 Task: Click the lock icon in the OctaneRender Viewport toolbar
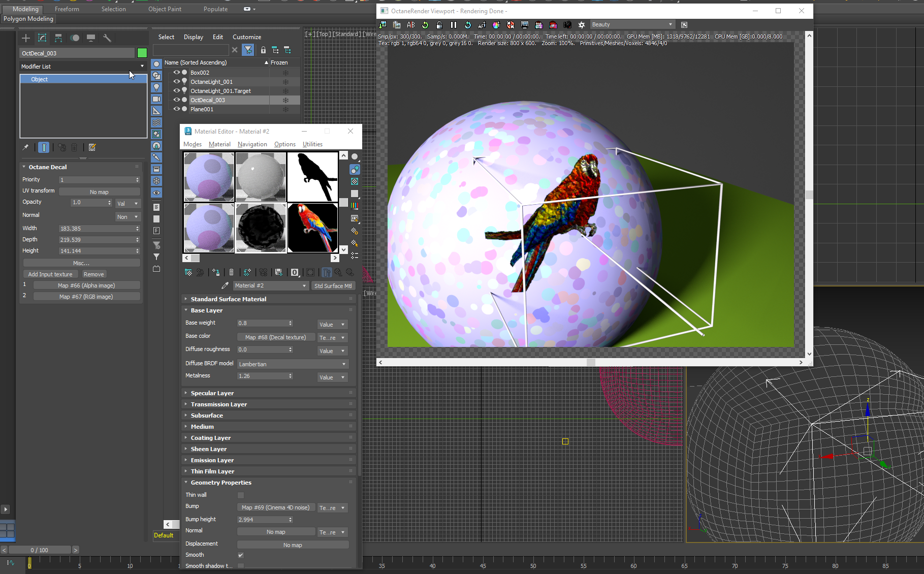pos(439,25)
